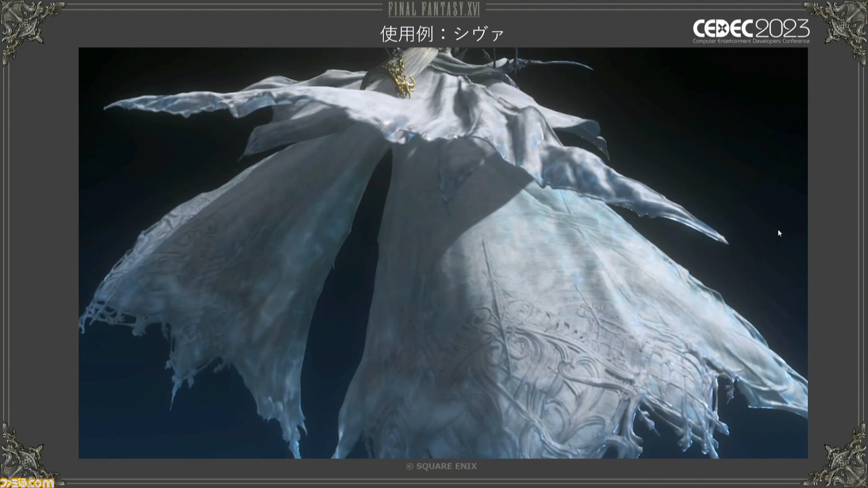
Task: Click the Shiva dress render image
Action: coord(443,253)
